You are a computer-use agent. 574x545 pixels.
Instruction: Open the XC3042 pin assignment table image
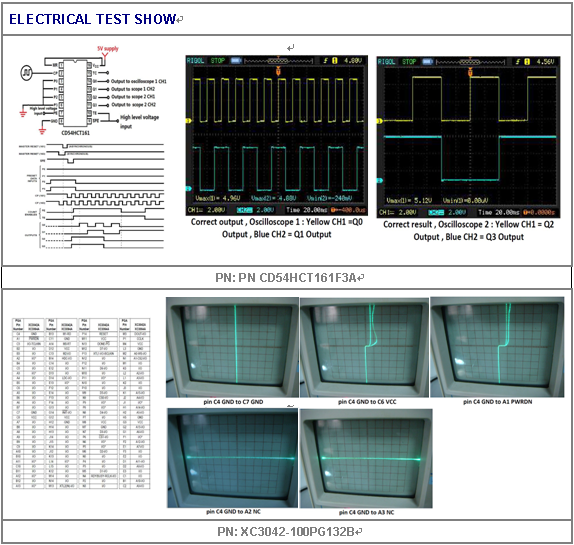[81, 403]
